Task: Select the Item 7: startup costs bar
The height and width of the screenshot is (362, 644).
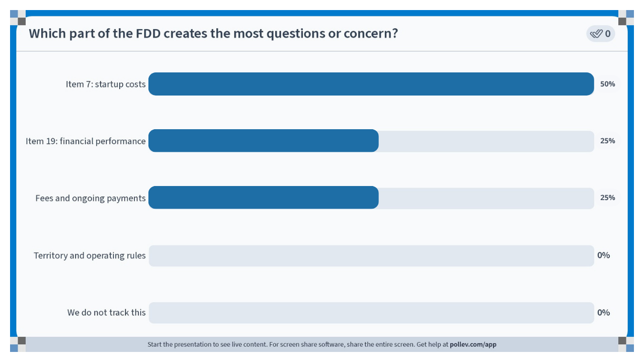Action: click(x=371, y=84)
